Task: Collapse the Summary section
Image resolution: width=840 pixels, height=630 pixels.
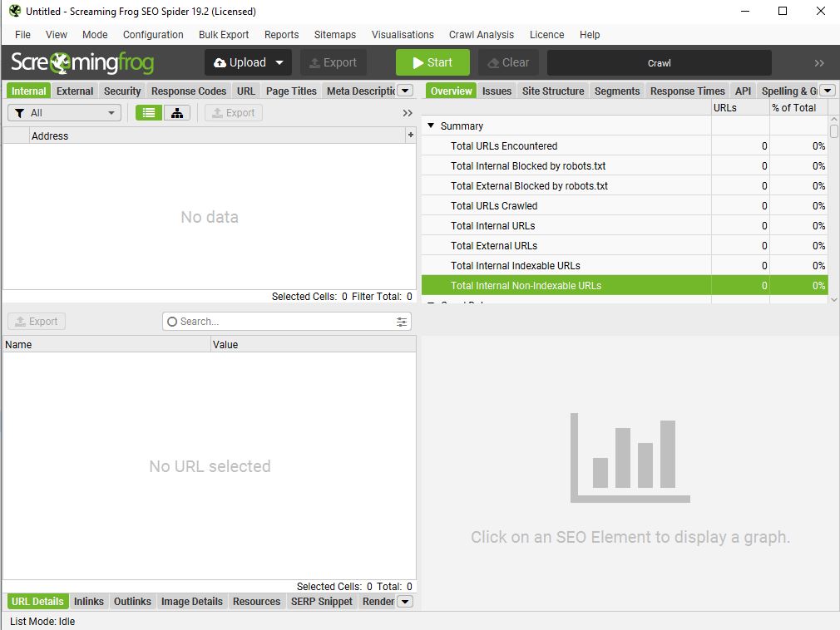Action: point(431,126)
